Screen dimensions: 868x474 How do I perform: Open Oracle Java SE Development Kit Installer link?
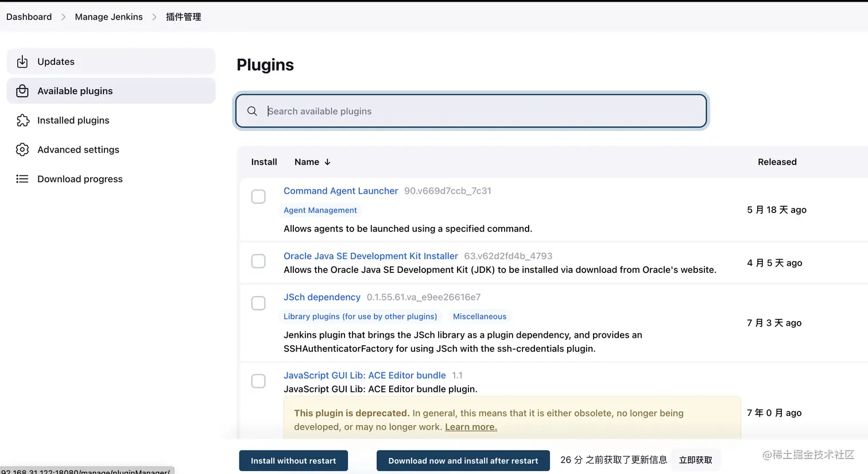(371, 256)
